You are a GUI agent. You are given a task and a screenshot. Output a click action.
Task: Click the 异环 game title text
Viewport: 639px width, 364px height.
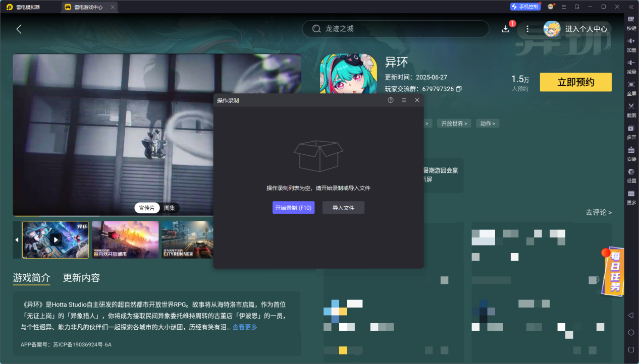[x=396, y=62]
